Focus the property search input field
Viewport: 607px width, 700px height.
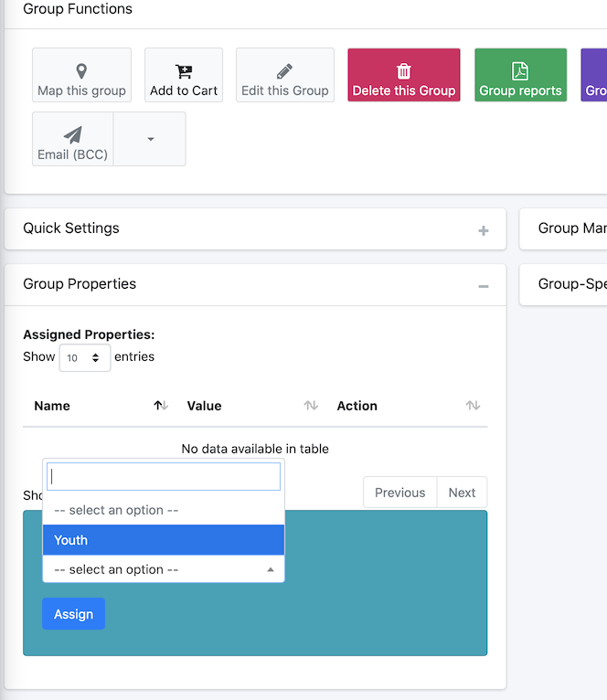pyautogui.click(x=164, y=476)
